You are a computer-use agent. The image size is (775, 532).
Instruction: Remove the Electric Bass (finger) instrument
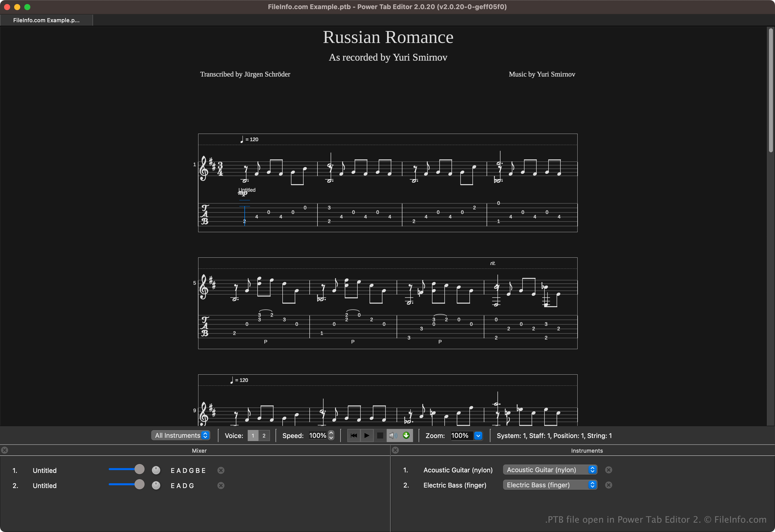pos(609,485)
